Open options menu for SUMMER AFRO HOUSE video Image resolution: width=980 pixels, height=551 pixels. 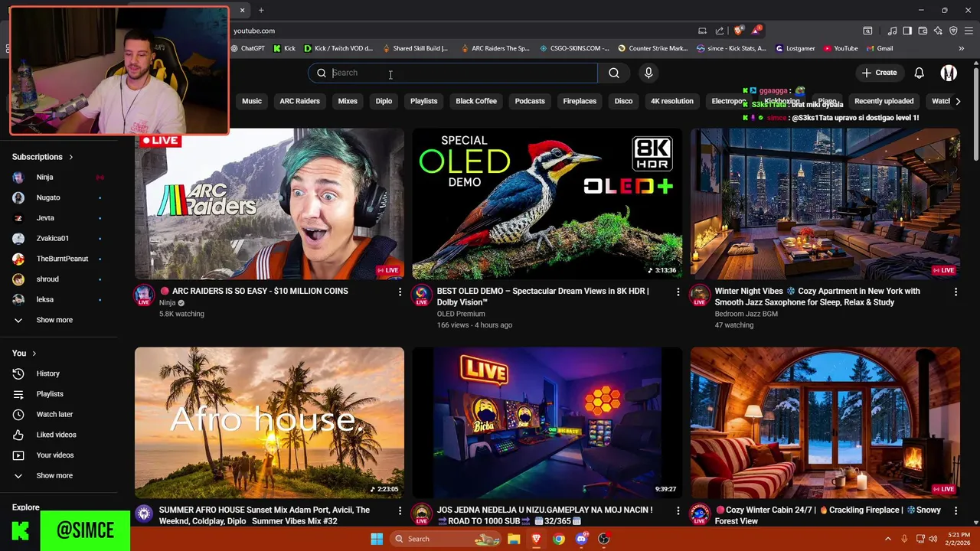[x=400, y=510]
